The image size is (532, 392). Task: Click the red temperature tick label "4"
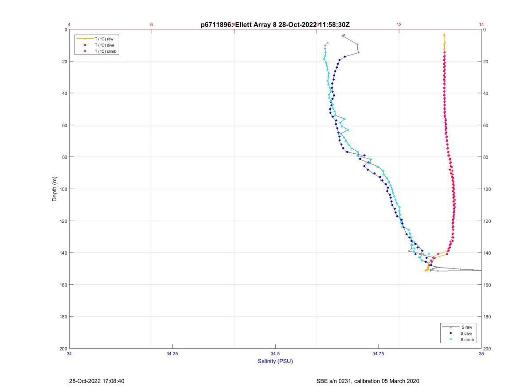(69, 24)
